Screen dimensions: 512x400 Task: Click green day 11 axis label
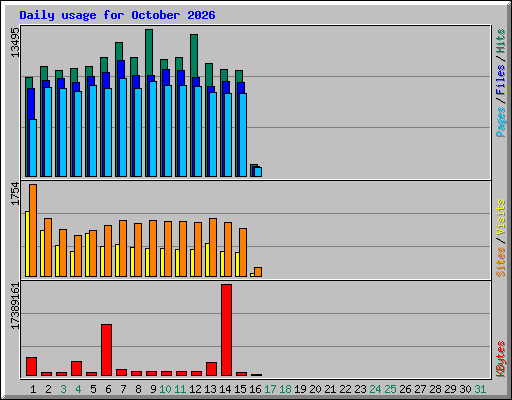pyautogui.click(x=180, y=389)
